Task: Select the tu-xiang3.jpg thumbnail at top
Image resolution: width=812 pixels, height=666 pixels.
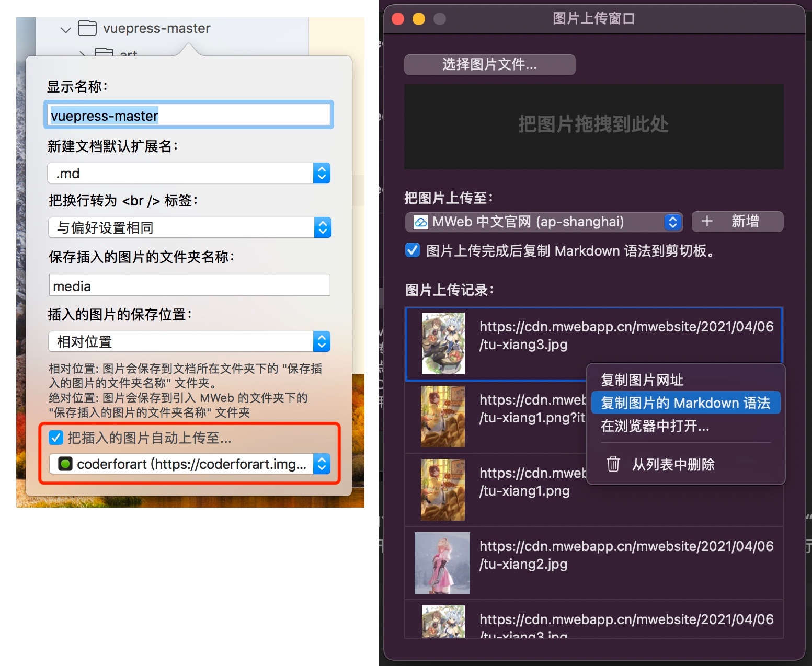Action: 443,343
